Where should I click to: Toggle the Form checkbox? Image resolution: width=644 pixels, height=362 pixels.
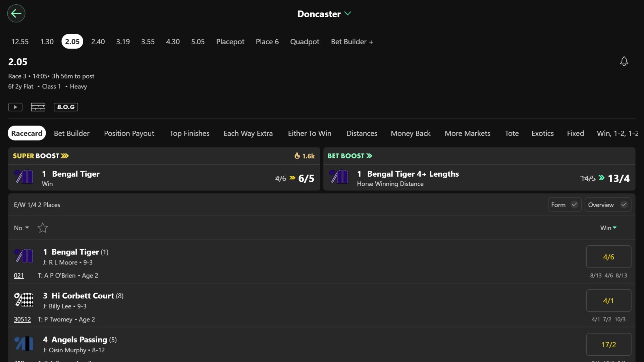[x=565, y=205]
